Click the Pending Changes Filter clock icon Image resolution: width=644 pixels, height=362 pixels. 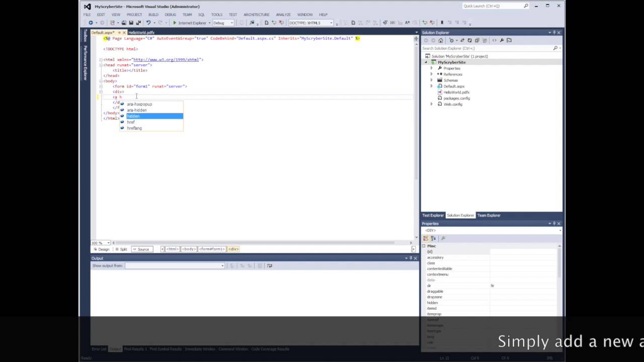451,40
